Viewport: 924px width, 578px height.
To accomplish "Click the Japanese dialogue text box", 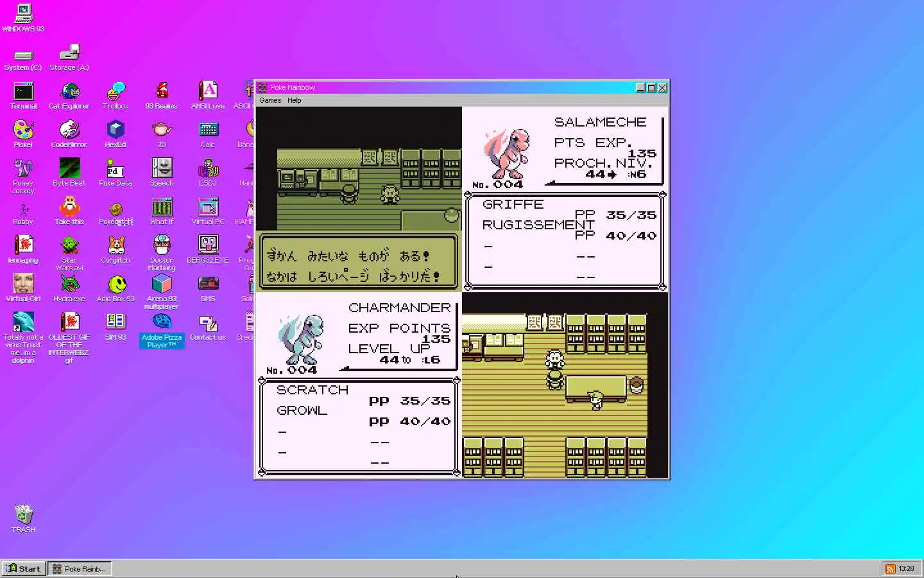I will (359, 261).
